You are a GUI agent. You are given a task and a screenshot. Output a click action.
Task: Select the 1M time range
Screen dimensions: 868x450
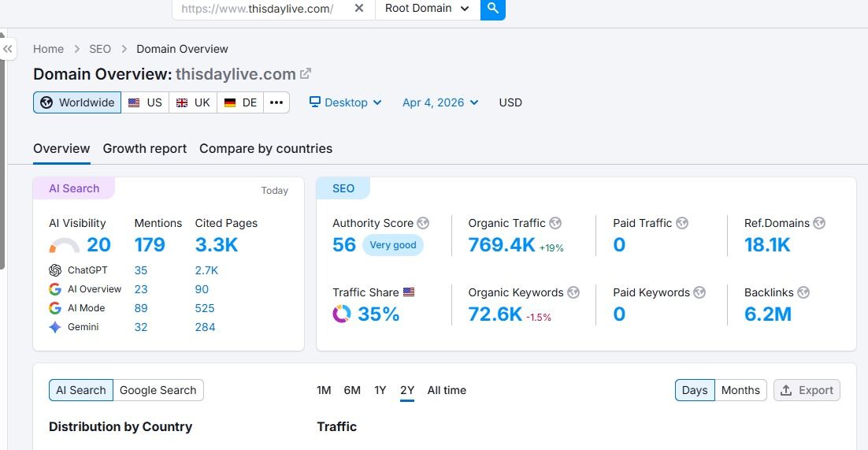point(324,390)
